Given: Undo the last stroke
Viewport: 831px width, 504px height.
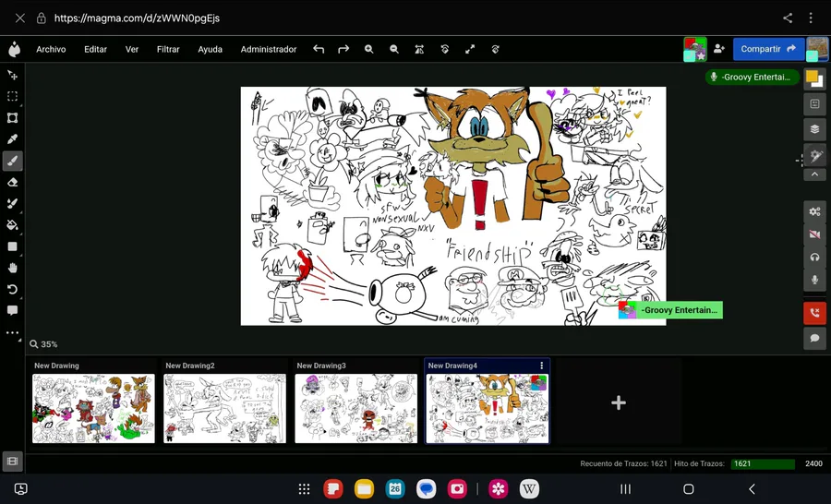Looking at the screenshot, I should tap(319, 49).
